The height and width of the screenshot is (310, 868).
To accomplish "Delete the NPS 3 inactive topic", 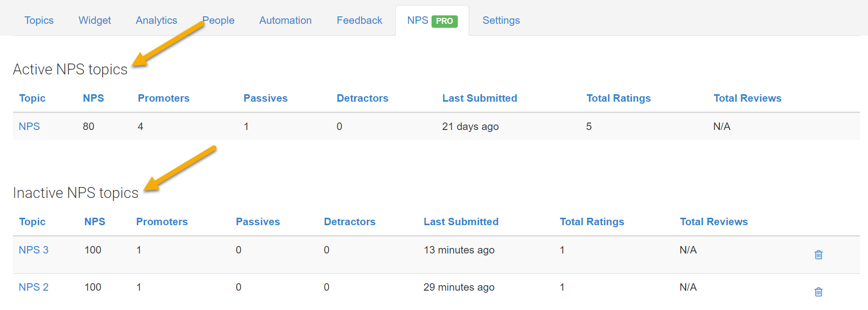I will point(818,254).
